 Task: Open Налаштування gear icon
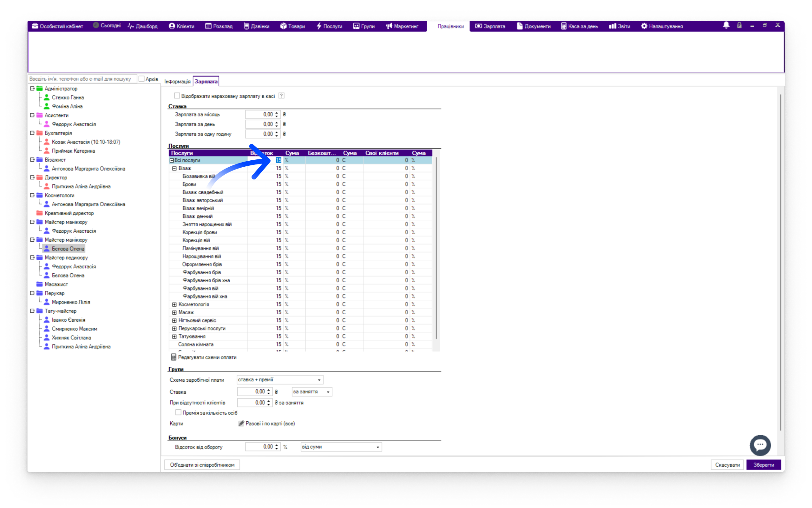(644, 26)
